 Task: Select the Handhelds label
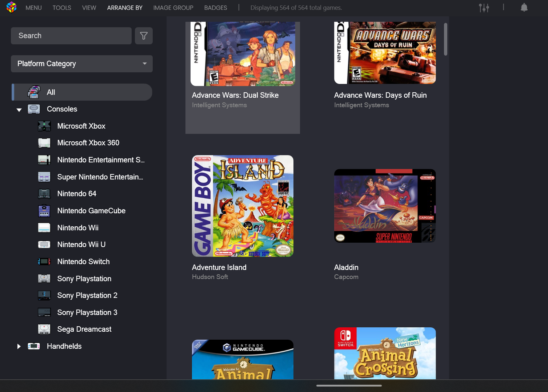pos(64,346)
